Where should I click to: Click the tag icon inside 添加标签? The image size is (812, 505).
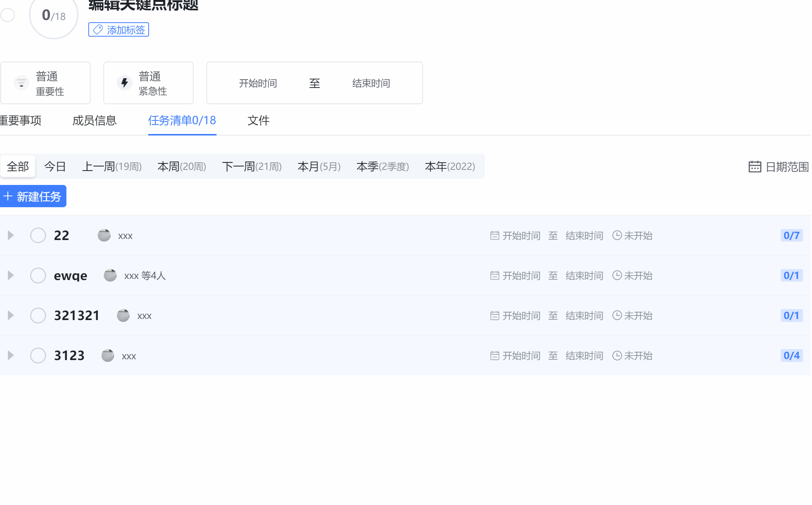pyautogui.click(x=98, y=29)
